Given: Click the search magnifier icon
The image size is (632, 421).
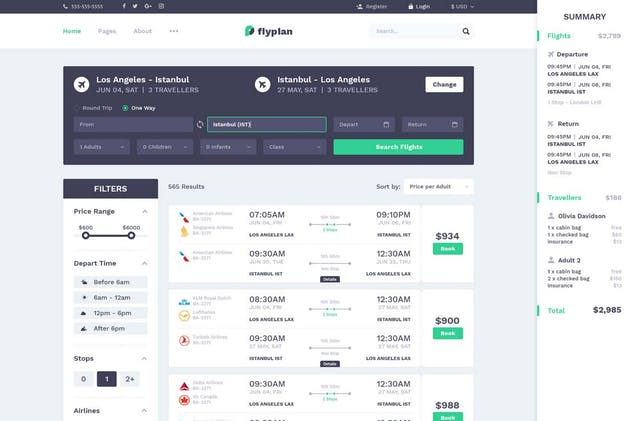Looking at the screenshot, I should point(466,31).
